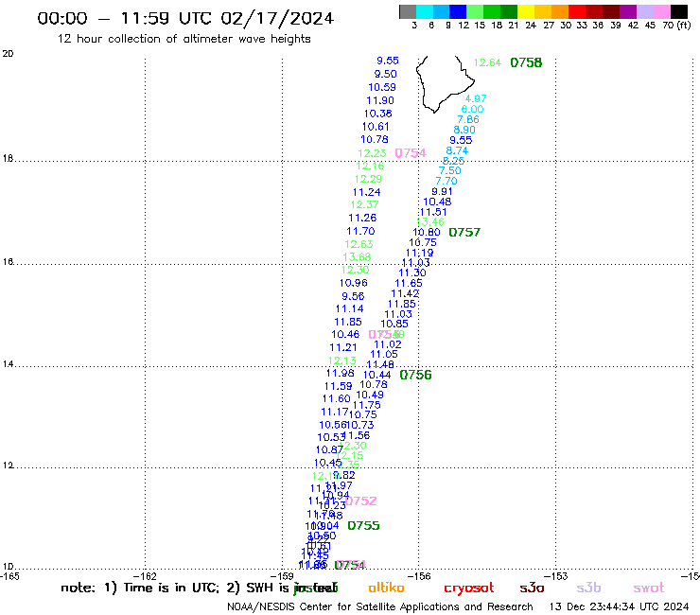Click the 9.50 wave height value
The width and height of the screenshot is (700, 615).
[x=386, y=74]
